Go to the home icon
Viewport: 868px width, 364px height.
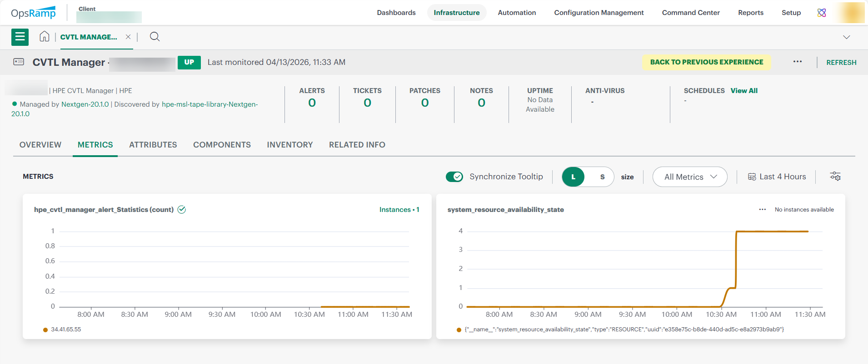coord(44,37)
